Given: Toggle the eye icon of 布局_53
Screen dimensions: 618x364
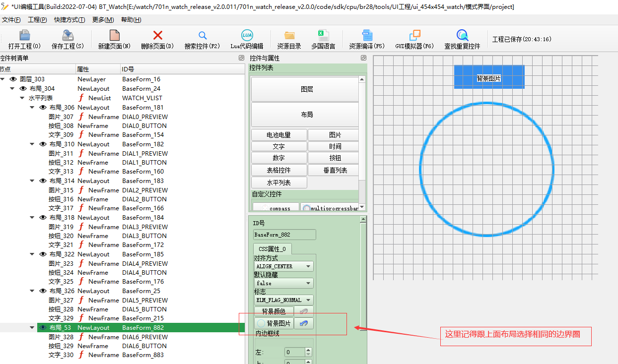Looking at the screenshot, I should (x=43, y=328).
